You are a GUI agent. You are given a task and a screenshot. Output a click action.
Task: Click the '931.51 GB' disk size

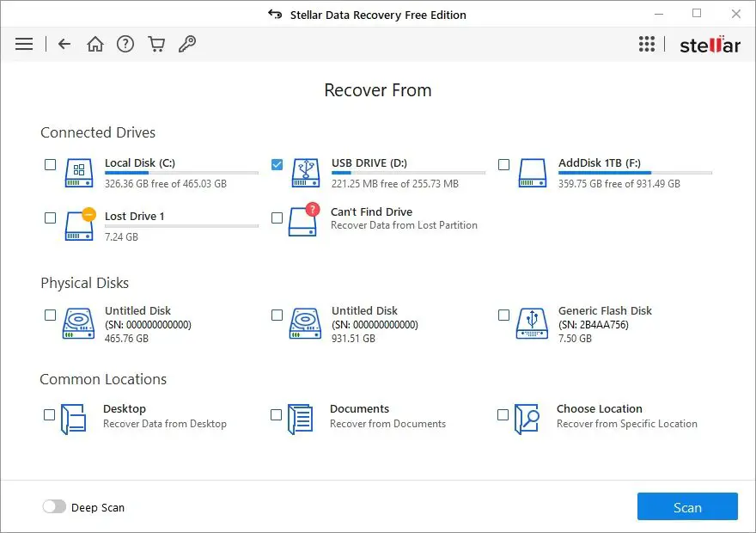pyautogui.click(x=353, y=339)
